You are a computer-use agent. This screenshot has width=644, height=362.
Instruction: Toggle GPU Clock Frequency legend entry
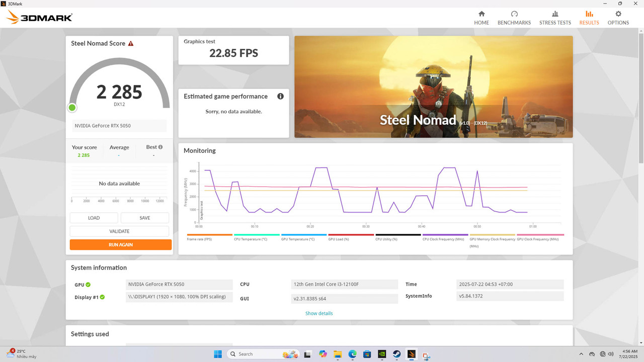[x=540, y=237]
